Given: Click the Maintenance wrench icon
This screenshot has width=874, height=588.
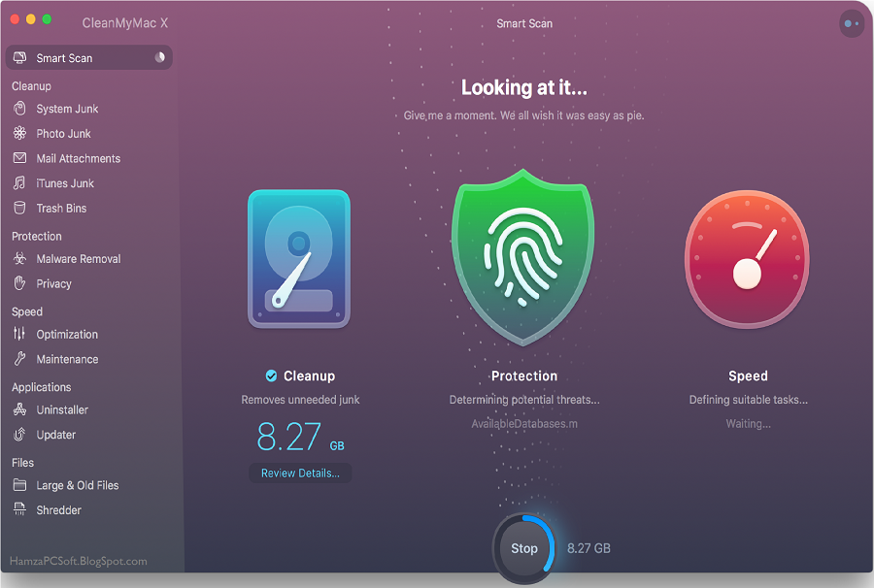Looking at the screenshot, I should (x=19, y=359).
